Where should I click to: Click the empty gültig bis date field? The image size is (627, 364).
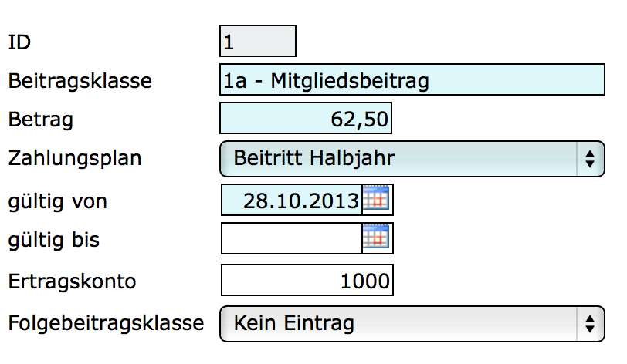pyautogui.click(x=292, y=239)
